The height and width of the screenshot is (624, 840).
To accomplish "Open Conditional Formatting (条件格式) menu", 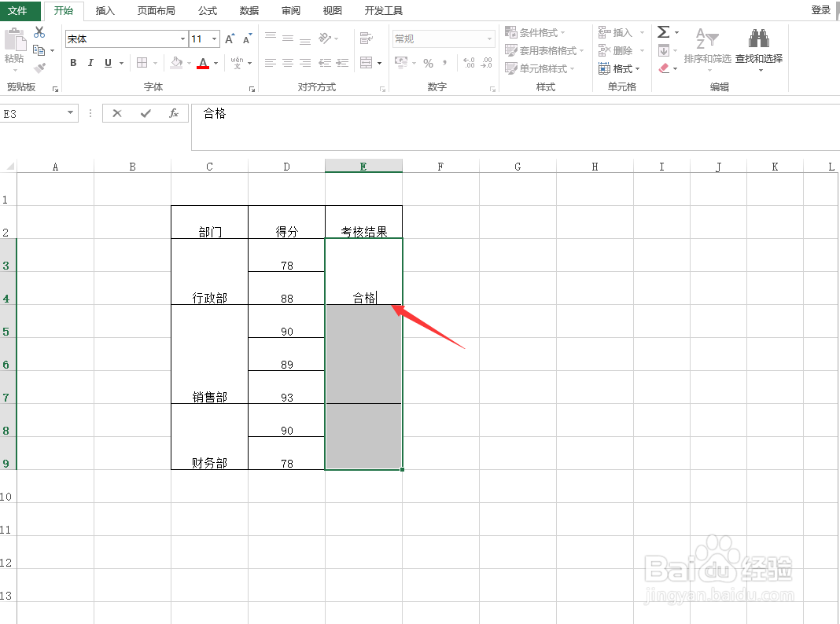I will click(535, 33).
